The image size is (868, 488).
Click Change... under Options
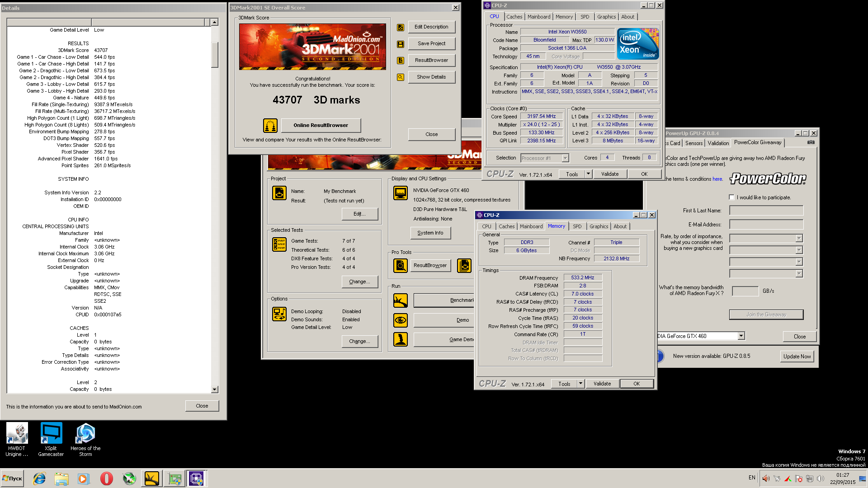coord(360,342)
